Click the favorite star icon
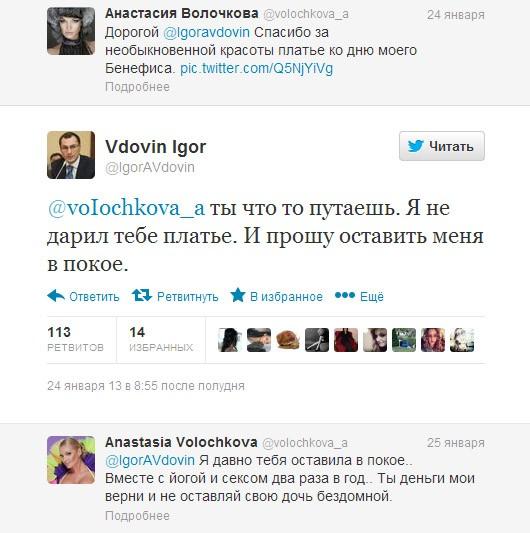Viewport: 530px width, 533px height. tap(238, 295)
